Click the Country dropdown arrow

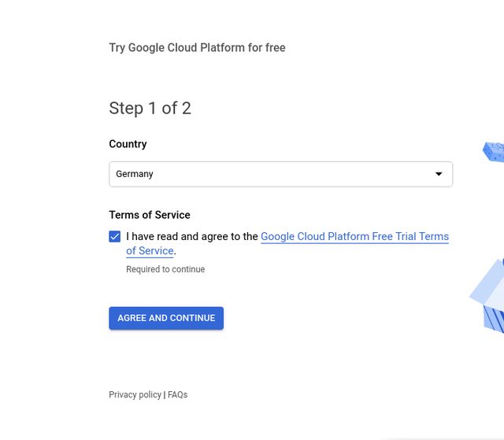[439, 174]
